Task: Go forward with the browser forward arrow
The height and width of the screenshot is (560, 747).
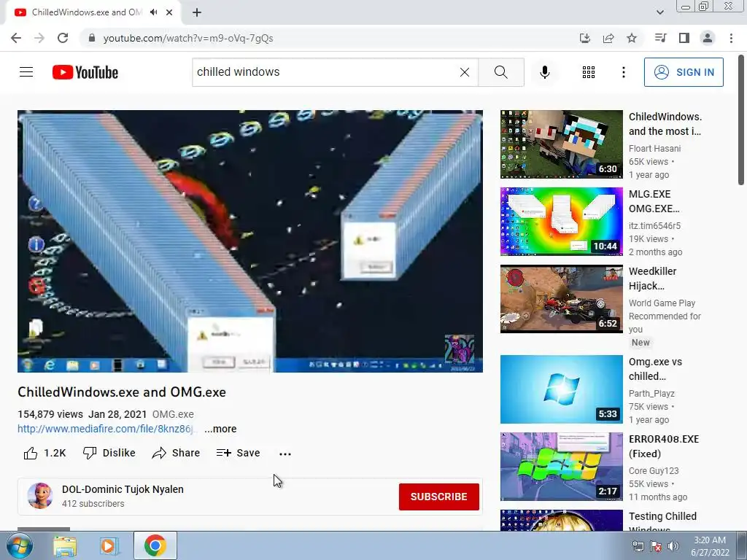Action: [x=39, y=38]
